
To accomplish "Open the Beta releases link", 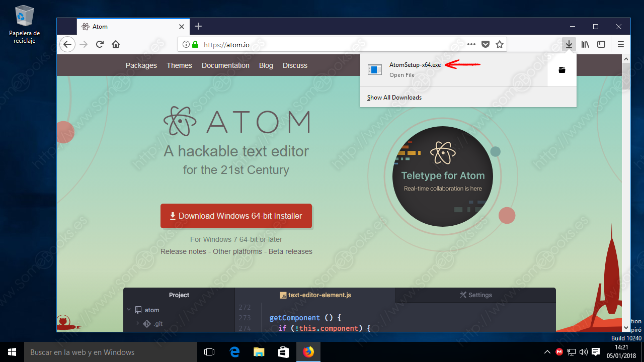I will (x=290, y=251).
